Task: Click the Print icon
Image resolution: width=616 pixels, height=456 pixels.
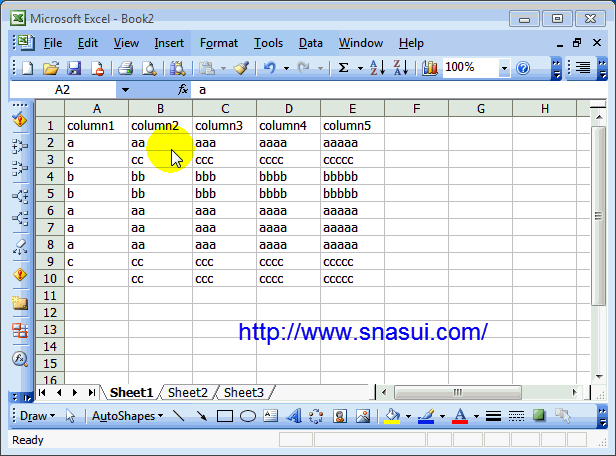Action: coord(126,68)
